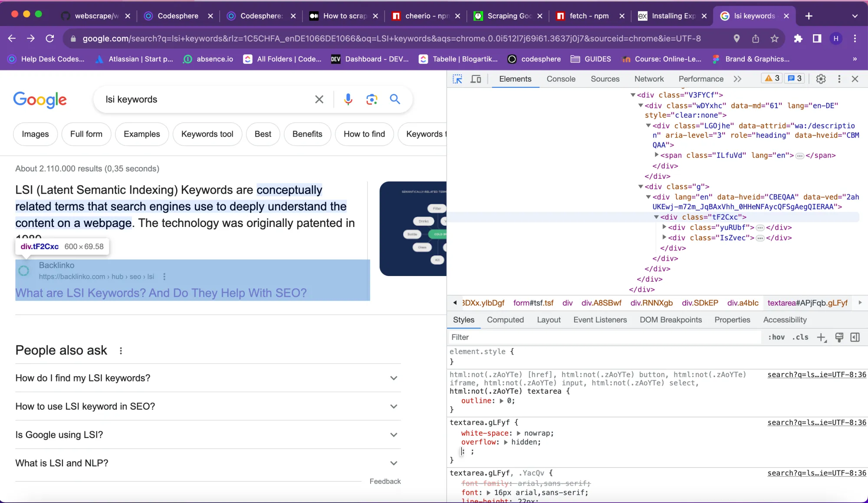Activate voice search with the microphone icon
The image size is (868, 503).
(x=348, y=99)
